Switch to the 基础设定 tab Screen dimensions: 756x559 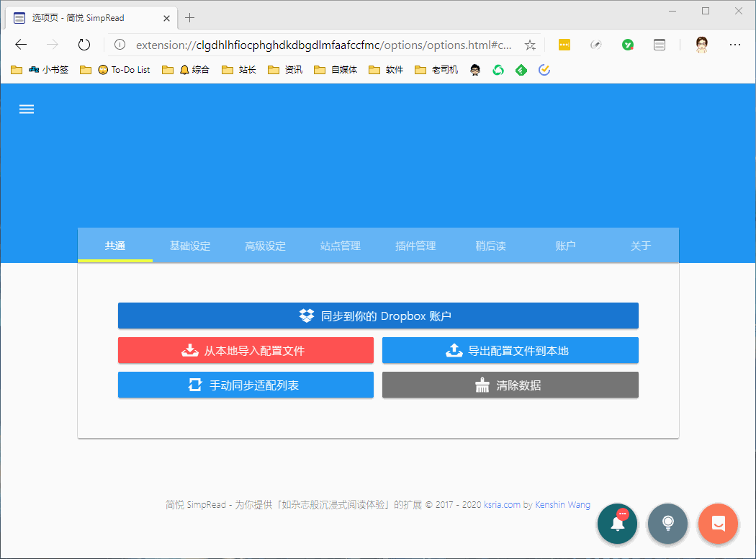[190, 246]
